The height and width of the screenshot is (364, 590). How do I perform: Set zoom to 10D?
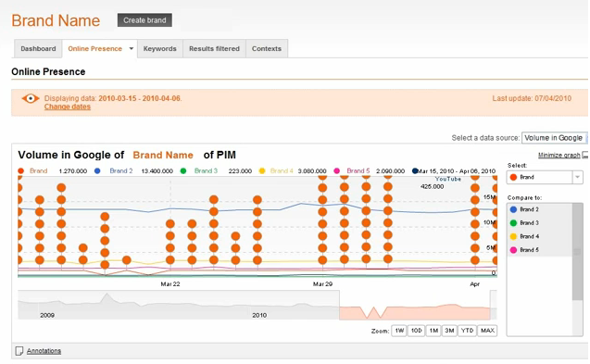[x=416, y=331]
